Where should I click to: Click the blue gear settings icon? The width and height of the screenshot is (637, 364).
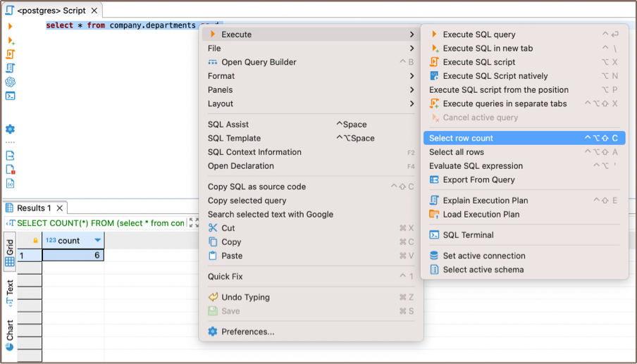coord(10,130)
